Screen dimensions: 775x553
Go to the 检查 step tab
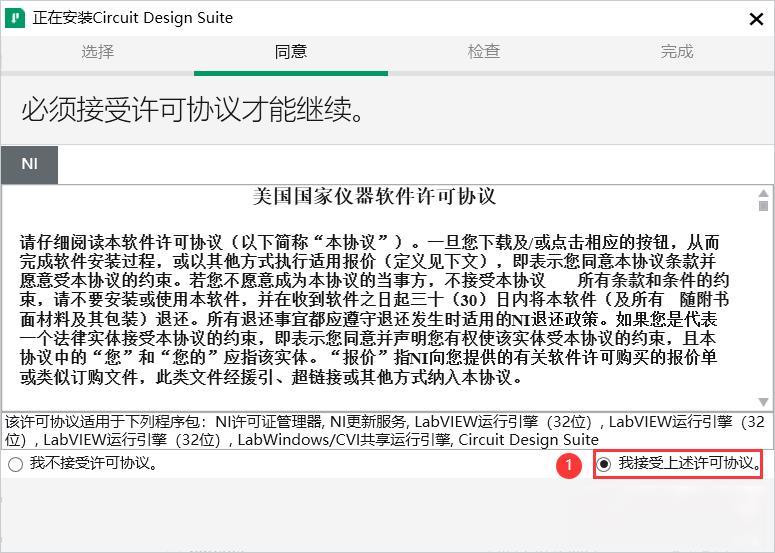[x=484, y=51]
